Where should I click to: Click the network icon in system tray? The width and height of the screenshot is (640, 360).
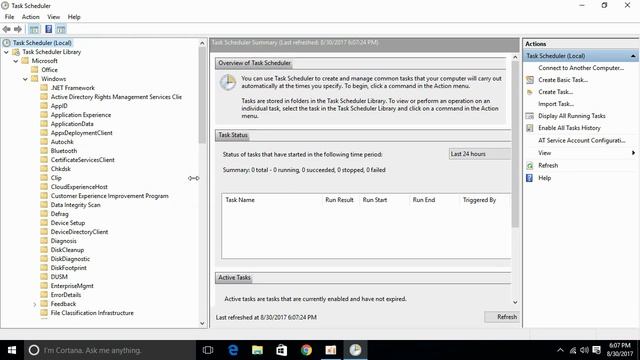pos(573,350)
